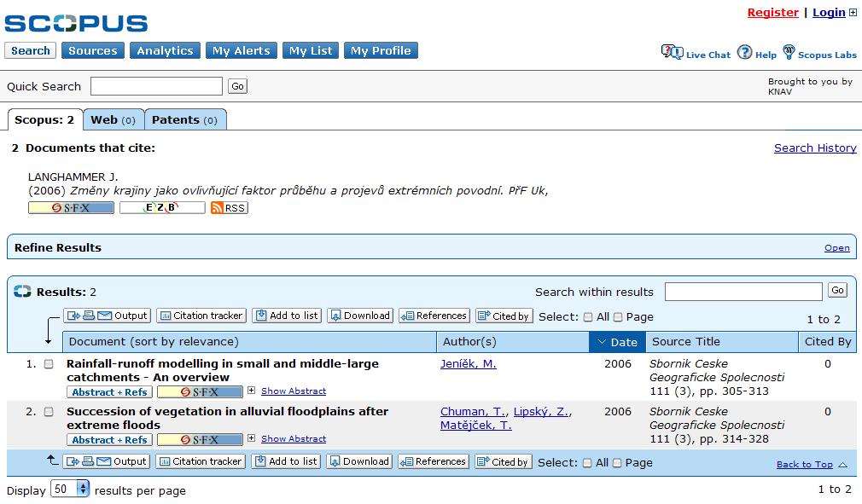
Task: Click the SFX button for Succession of vegetation result
Action: 200,440
